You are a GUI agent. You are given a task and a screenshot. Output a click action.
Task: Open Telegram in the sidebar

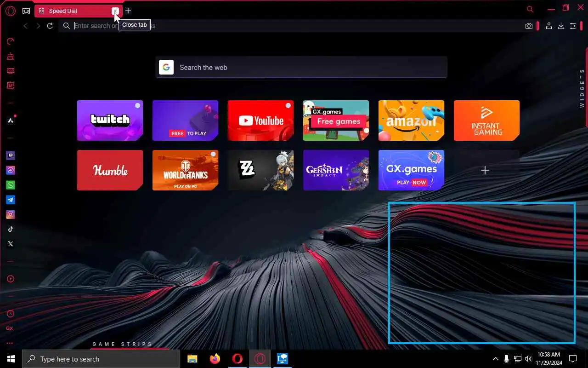point(11,200)
